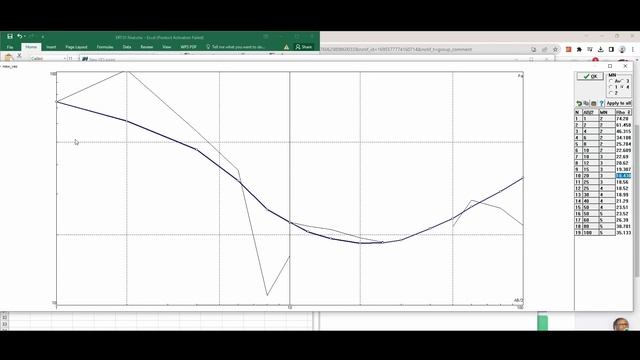The width and height of the screenshot is (640, 360).
Task: Open the Excel Review tab
Action: click(147, 47)
